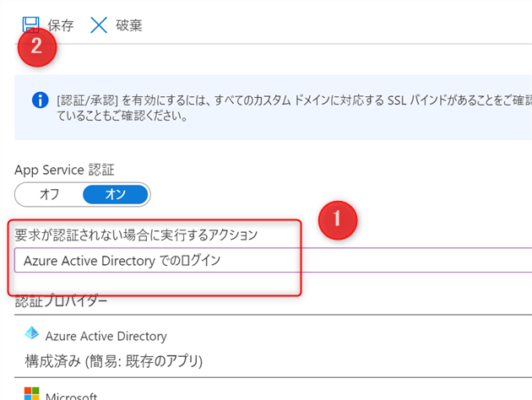This screenshot has width=532, height=400.
Task: Open the unauthenticated request action dropdown
Action: [x=273, y=260]
